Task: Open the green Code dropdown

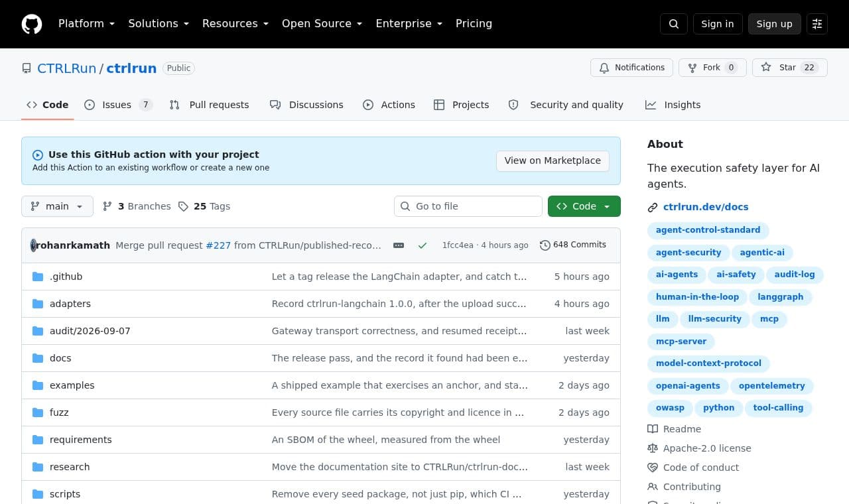Action: pyautogui.click(x=584, y=206)
